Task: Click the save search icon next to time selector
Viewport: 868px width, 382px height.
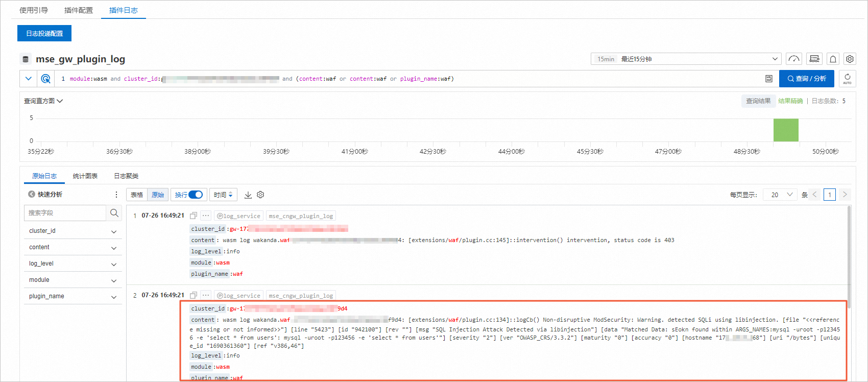Action: click(815, 59)
